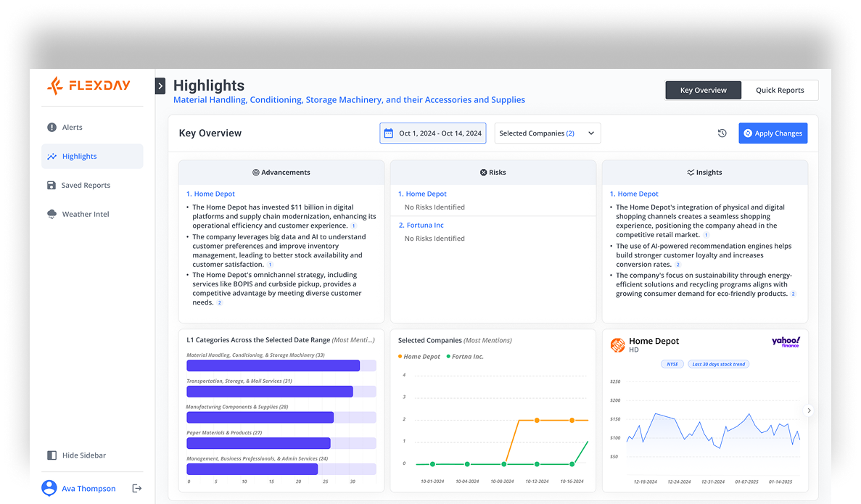Click the Home Depot stock card title
This screenshot has height=504, width=861.
click(654, 341)
